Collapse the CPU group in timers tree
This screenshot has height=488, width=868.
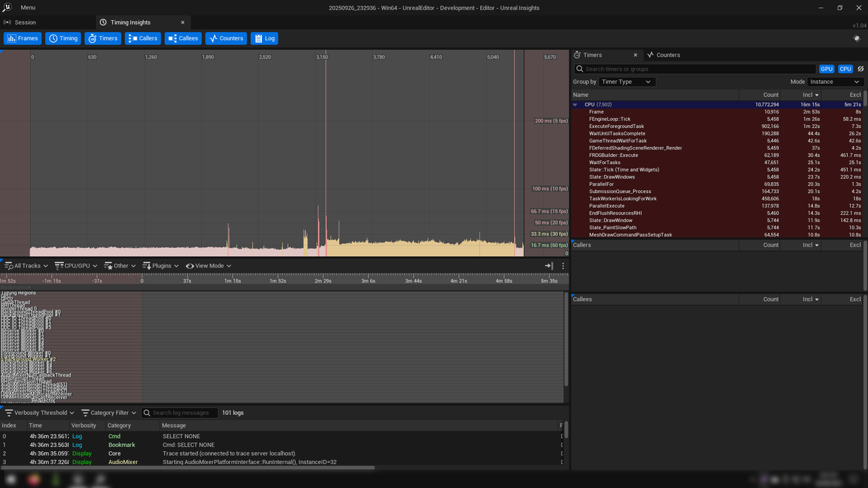click(x=575, y=105)
